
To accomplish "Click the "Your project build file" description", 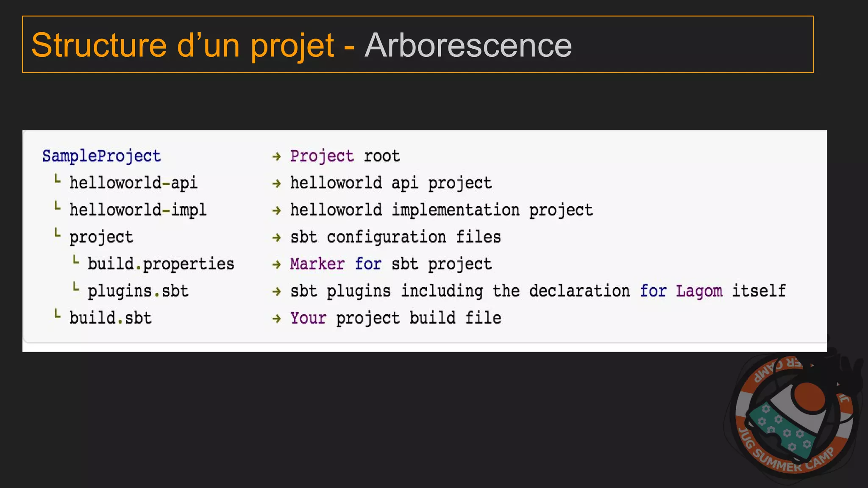I will click(x=395, y=318).
